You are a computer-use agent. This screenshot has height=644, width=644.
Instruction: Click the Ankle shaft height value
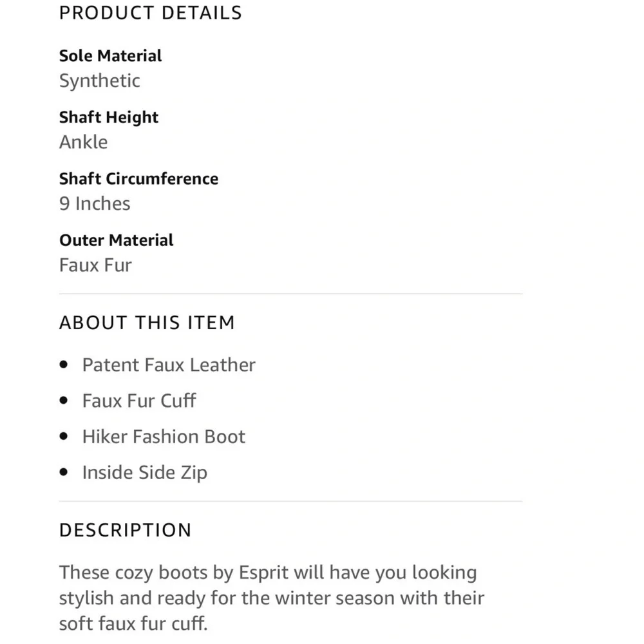tap(84, 142)
